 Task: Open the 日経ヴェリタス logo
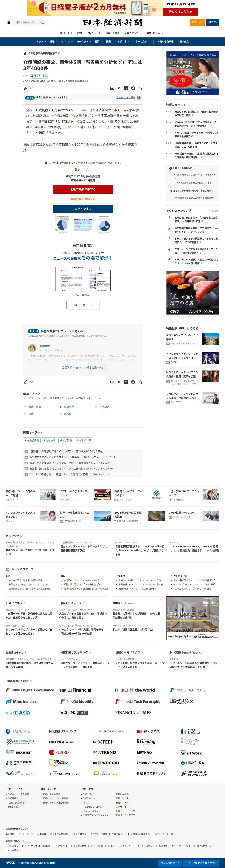coord(182,701)
